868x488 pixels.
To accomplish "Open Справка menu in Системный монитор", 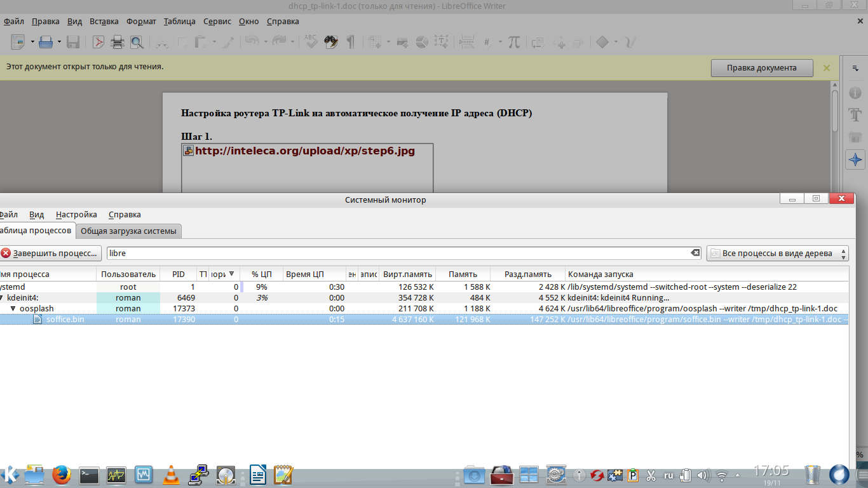I will pyautogui.click(x=125, y=215).
